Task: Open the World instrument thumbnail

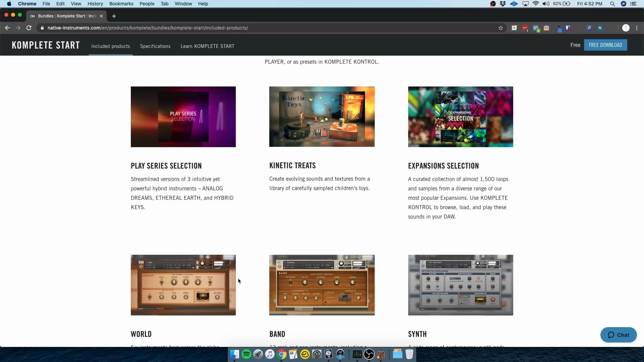Action: [x=183, y=285]
